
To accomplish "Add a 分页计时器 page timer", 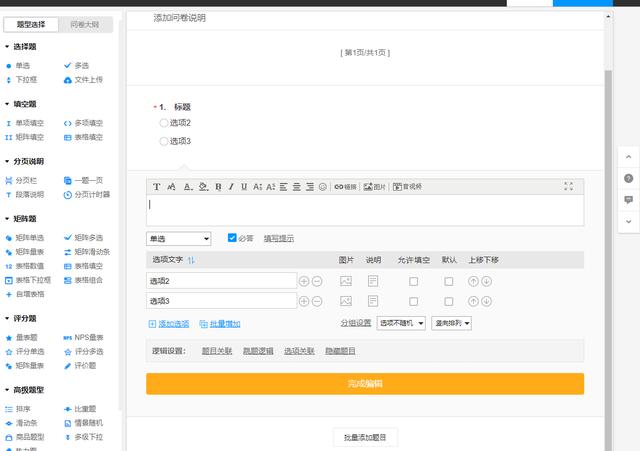I will (x=87, y=194).
